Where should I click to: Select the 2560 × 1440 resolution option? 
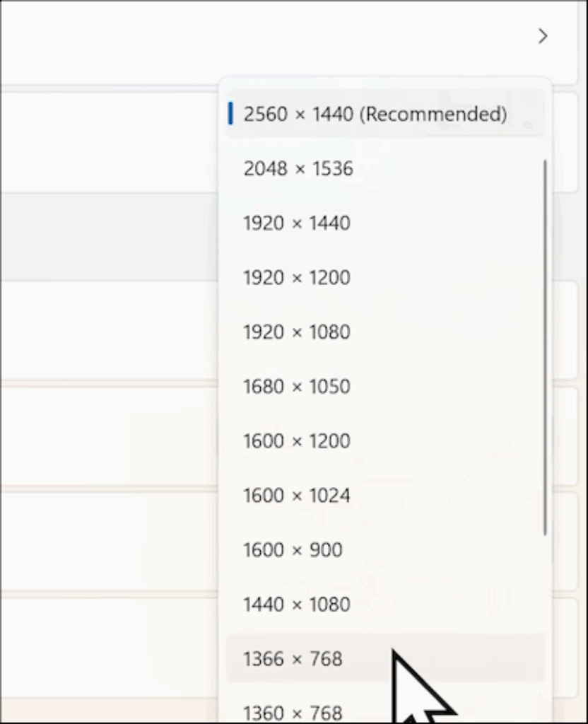[x=375, y=114]
